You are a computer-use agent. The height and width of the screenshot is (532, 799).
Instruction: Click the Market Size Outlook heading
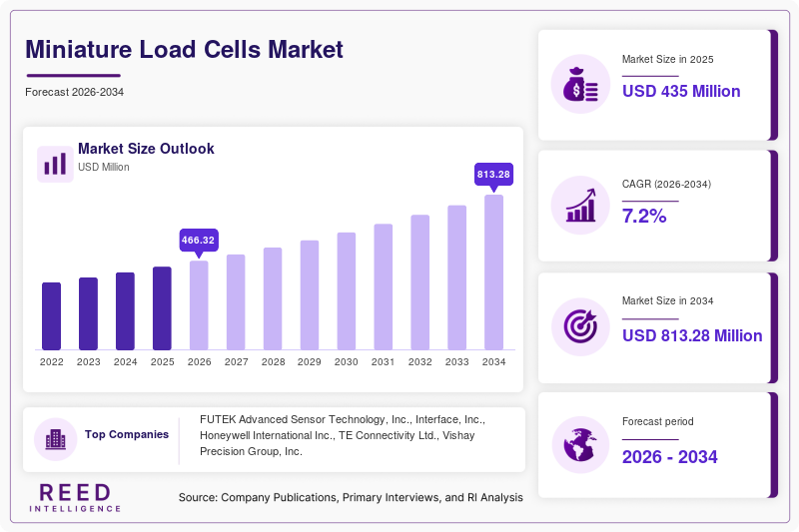coord(146,149)
